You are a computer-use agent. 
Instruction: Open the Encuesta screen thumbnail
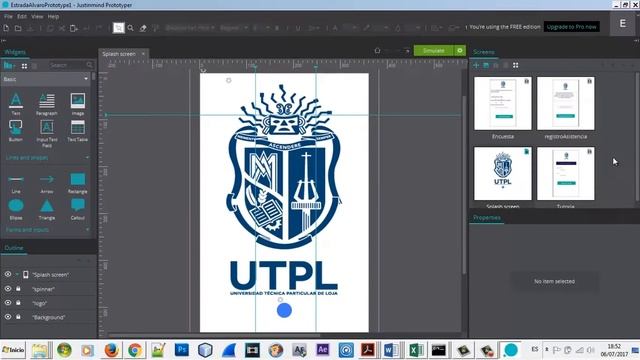503,104
